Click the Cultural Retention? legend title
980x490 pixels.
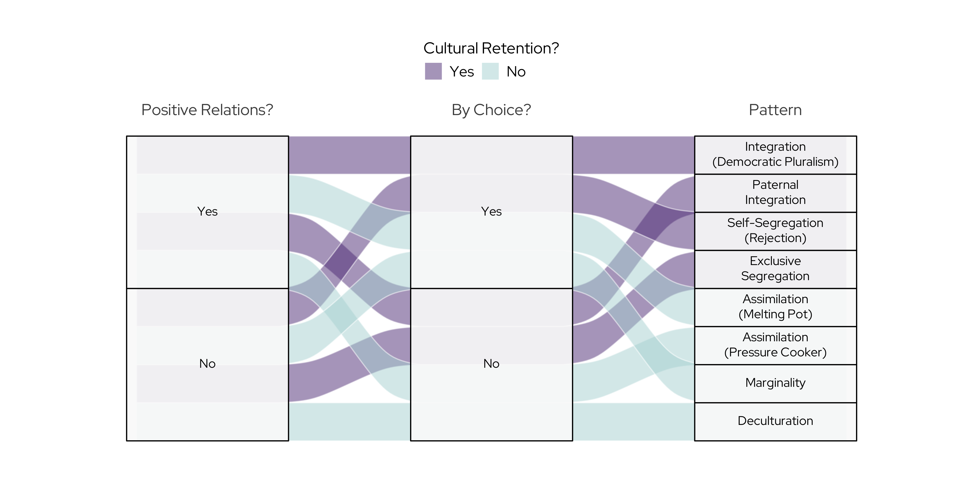[491, 48]
